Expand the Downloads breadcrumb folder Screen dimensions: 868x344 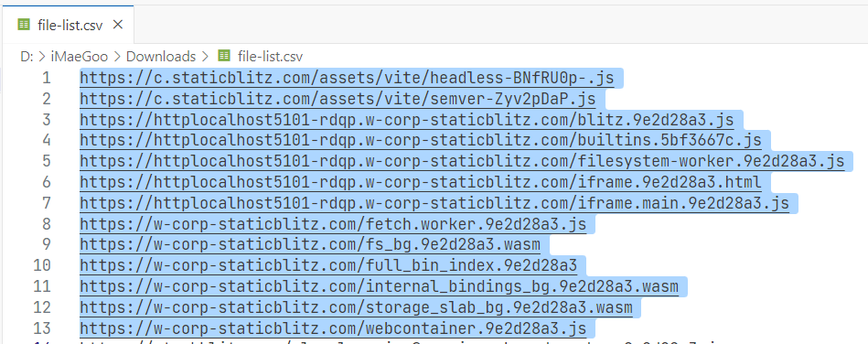click(161, 56)
